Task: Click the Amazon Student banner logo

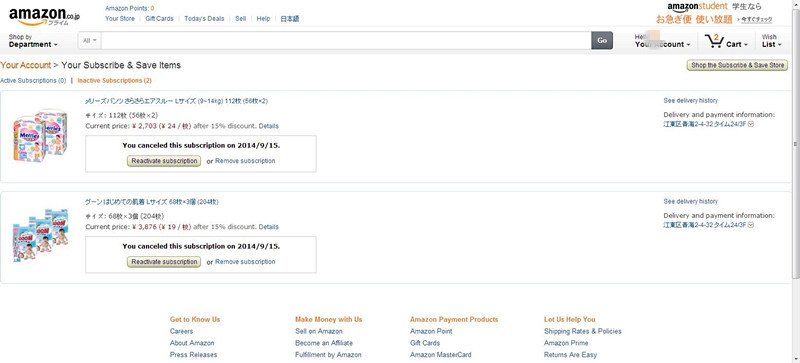Action: [x=698, y=7]
